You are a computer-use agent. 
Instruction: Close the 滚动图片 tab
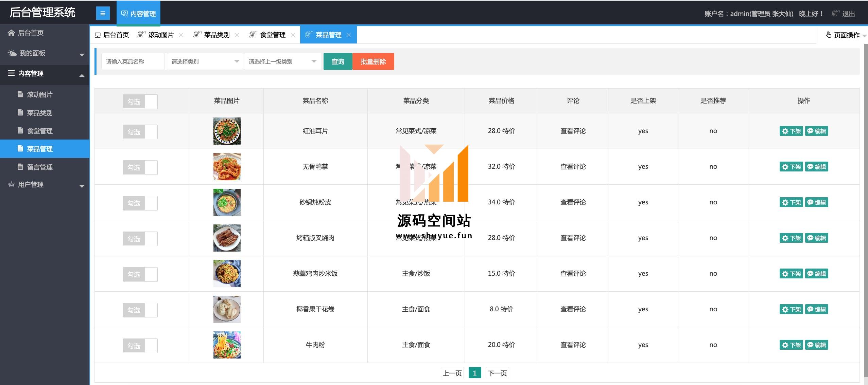pyautogui.click(x=181, y=35)
